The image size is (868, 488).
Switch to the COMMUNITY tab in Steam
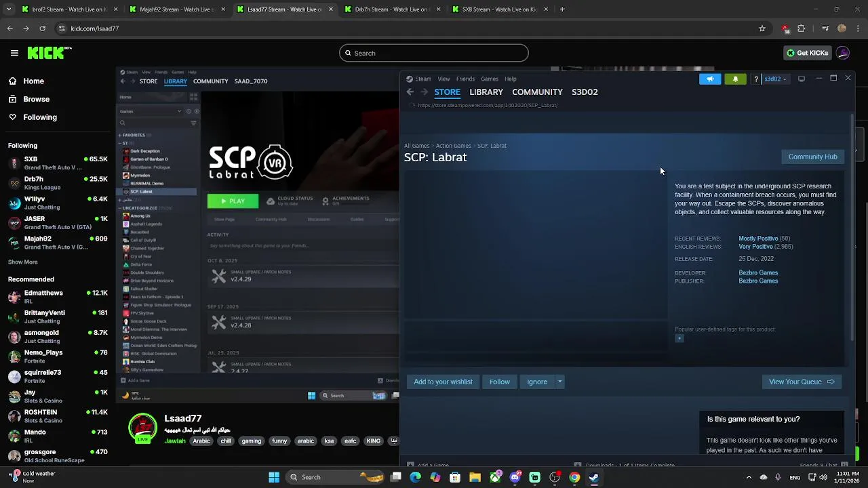pos(537,92)
